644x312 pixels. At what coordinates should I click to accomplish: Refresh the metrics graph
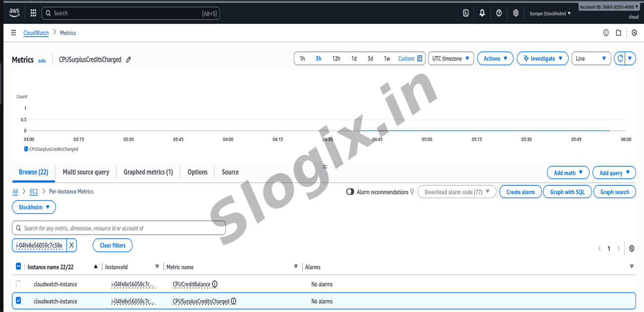point(620,58)
